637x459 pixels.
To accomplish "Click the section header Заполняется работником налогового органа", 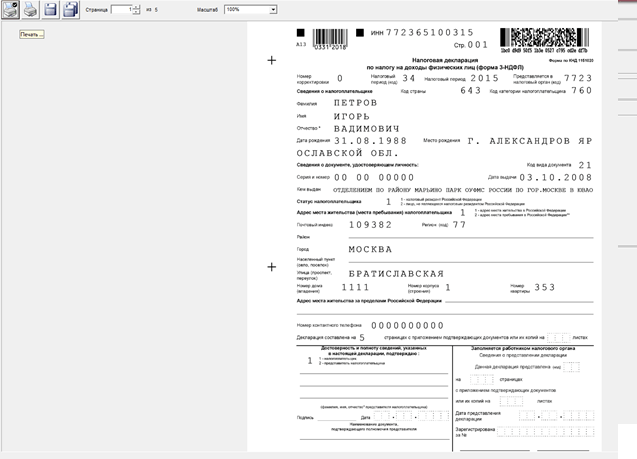I will pos(523,349).
